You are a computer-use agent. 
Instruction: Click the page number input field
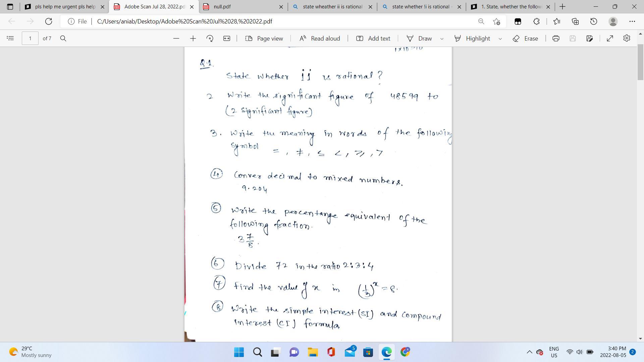(x=30, y=38)
